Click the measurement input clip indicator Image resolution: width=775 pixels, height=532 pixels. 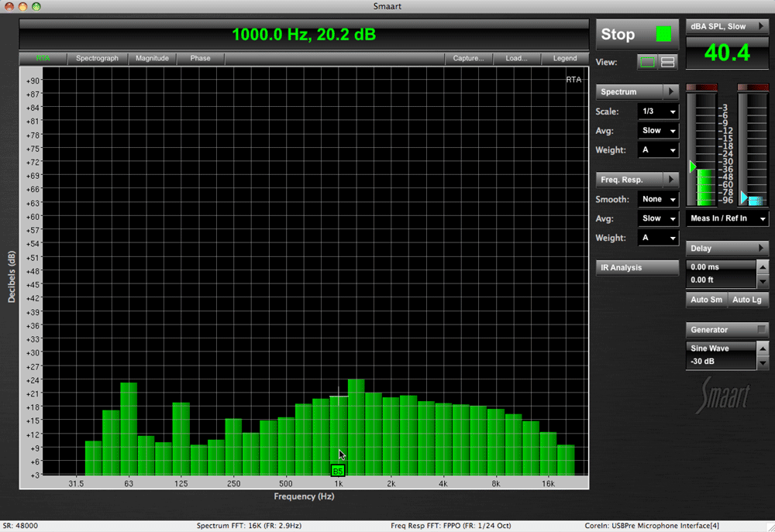pyautogui.click(x=702, y=88)
